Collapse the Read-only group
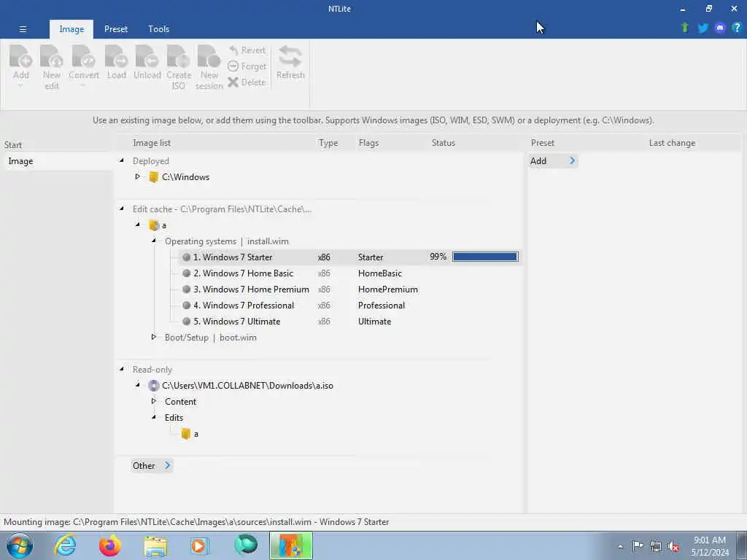 tap(122, 369)
